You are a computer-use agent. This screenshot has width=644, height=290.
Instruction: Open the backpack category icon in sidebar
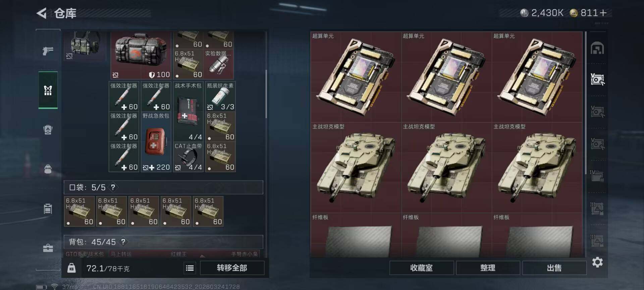click(x=48, y=168)
